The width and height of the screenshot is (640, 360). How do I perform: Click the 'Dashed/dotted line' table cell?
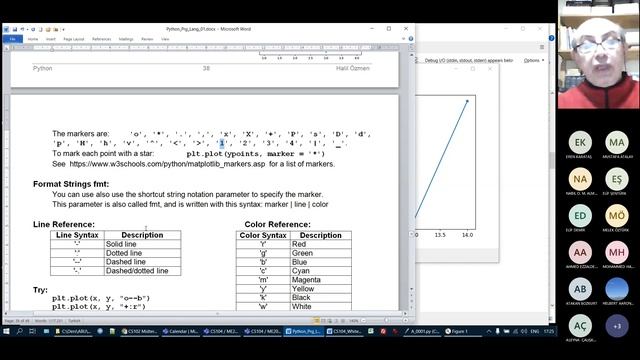[x=142, y=271]
